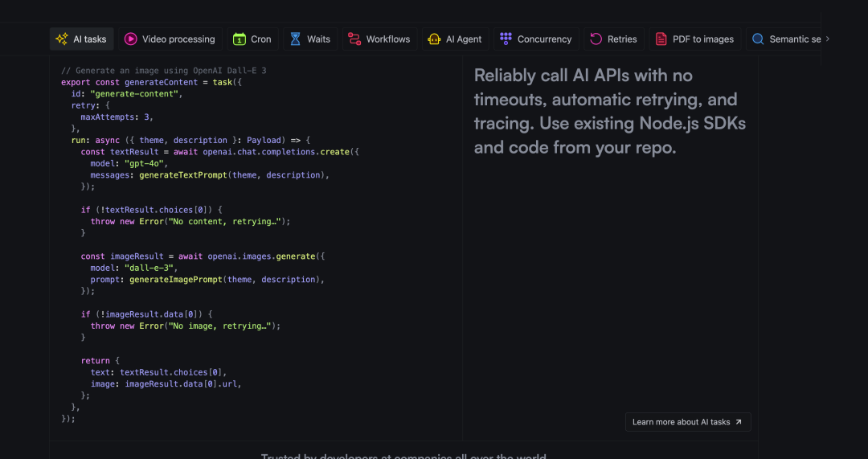Click the red document icon for PDF to images

click(661, 39)
